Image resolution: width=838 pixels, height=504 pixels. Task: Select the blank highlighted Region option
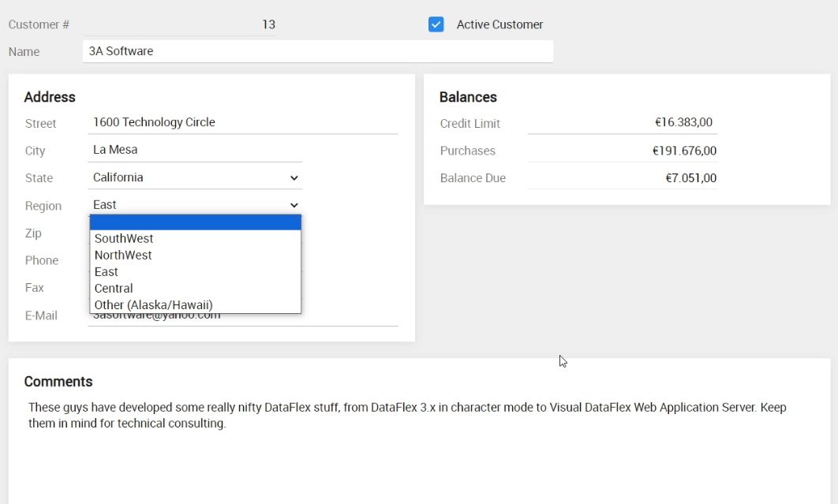(195, 222)
